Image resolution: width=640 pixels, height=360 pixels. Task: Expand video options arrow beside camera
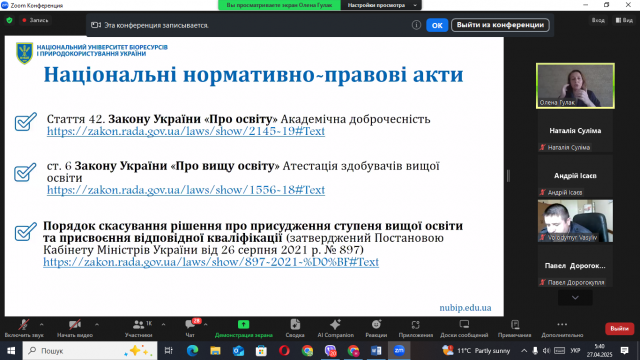[97, 324]
